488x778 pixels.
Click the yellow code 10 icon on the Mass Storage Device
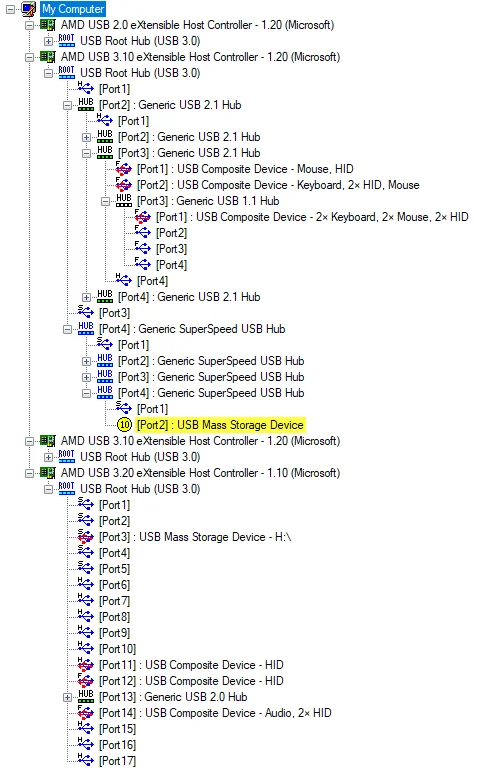(124, 425)
